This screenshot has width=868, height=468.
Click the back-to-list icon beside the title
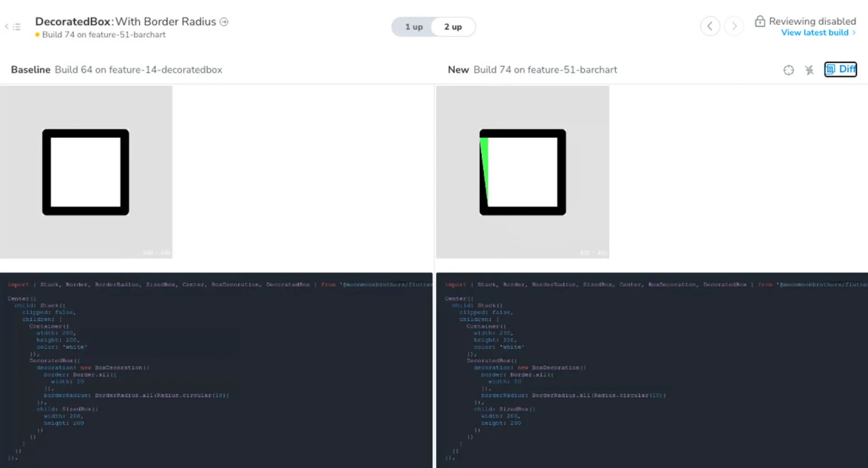click(13, 27)
